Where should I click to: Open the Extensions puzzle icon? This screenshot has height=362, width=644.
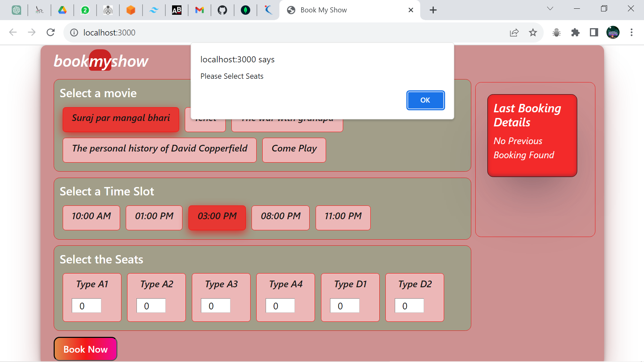pyautogui.click(x=575, y=33)
